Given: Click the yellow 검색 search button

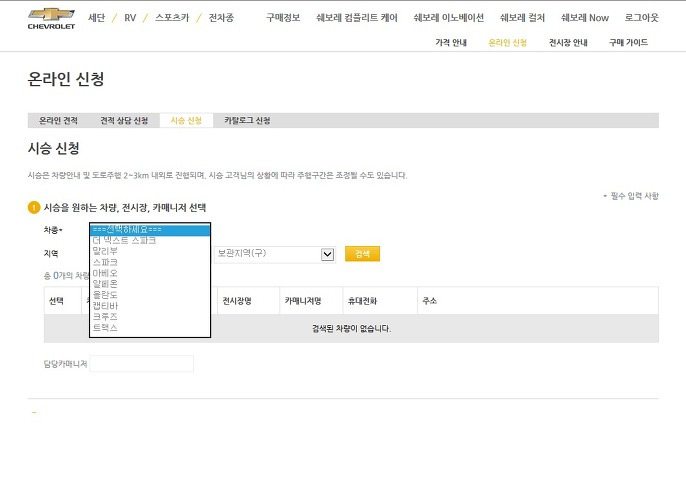Looking at the screenshot, I should click(x=362, y=254).
